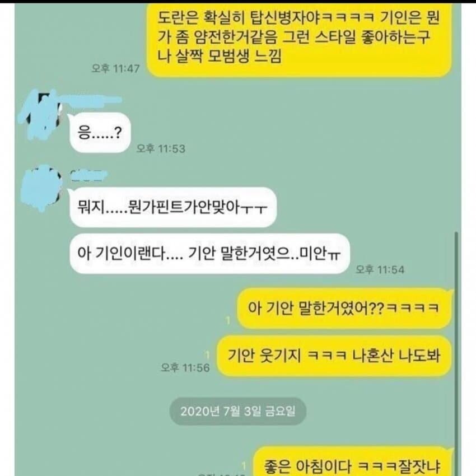Click the 2020년 7월 3일 금요일 date divider

click(237, 412)
